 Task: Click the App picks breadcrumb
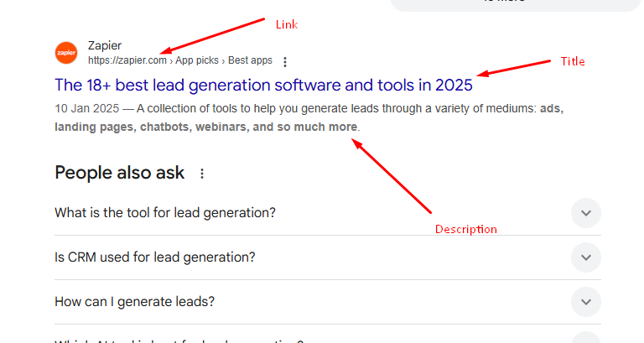click(x=198, y=60)
